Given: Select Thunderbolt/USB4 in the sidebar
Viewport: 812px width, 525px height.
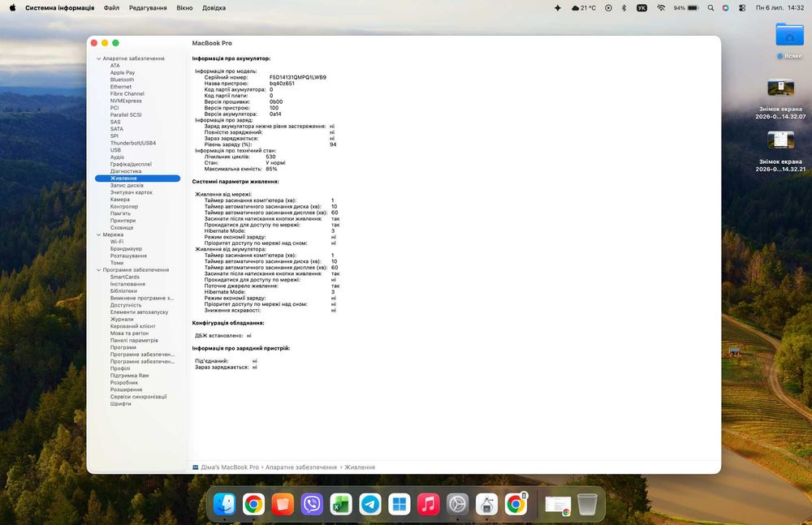Looking at the screenshot, I should coord(133,143).
